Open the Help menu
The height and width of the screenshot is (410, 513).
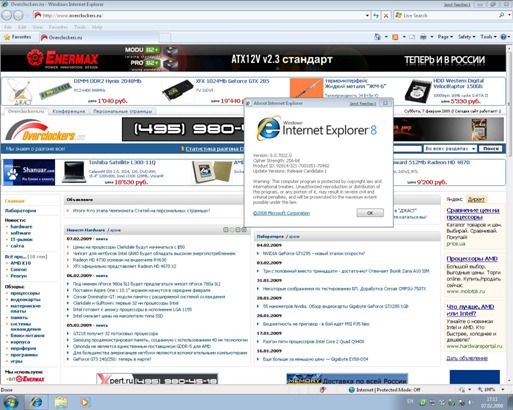coord(97,27)
